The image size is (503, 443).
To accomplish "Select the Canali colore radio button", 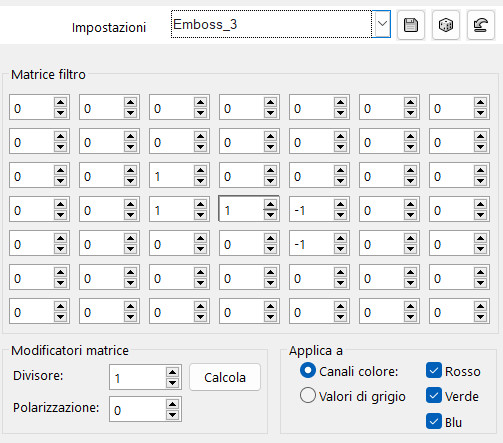I will [308, 370].
